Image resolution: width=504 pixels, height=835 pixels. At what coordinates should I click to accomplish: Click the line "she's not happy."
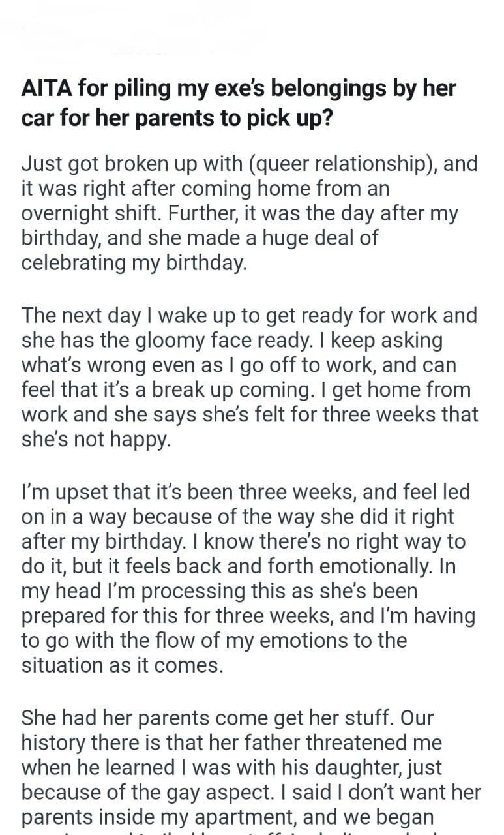point(96,439)
